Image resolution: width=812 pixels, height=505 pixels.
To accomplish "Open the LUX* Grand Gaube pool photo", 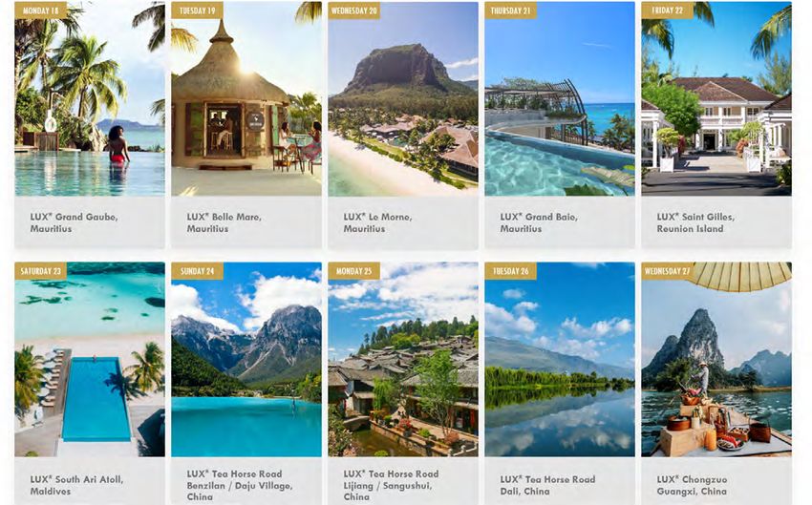I will 90,99.
